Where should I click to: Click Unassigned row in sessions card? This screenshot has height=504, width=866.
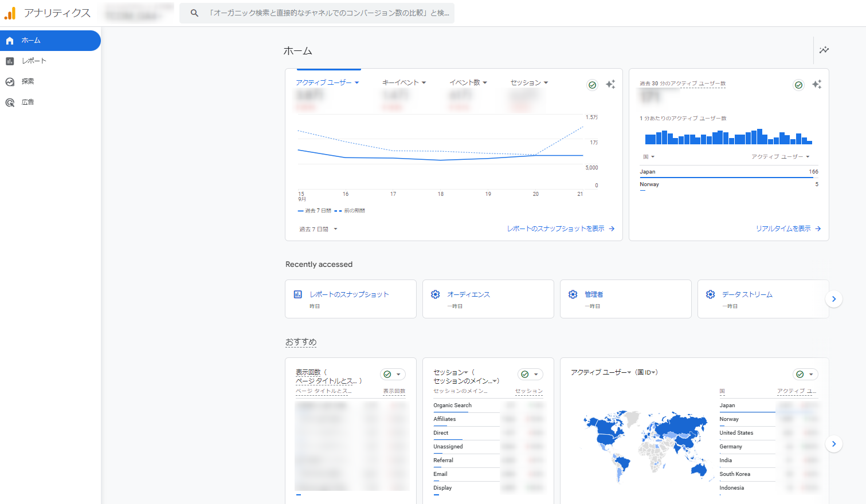(x=488, y=447)
